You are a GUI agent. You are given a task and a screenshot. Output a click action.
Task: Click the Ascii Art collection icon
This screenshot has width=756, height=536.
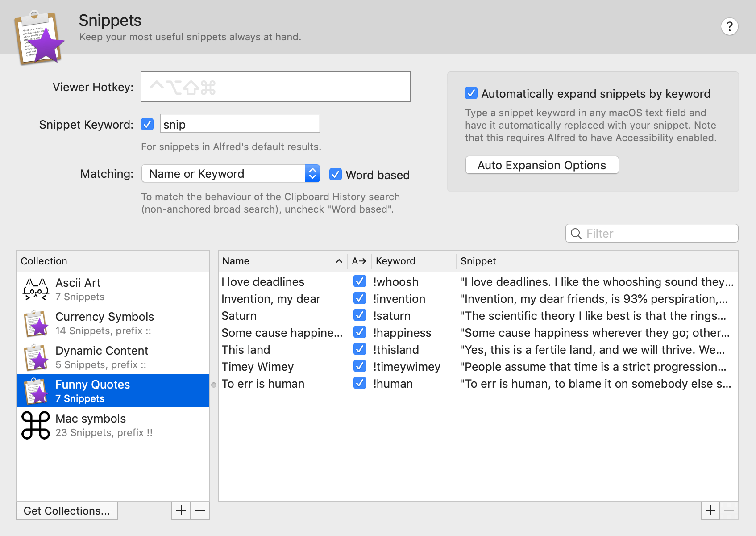pos(36,289)
